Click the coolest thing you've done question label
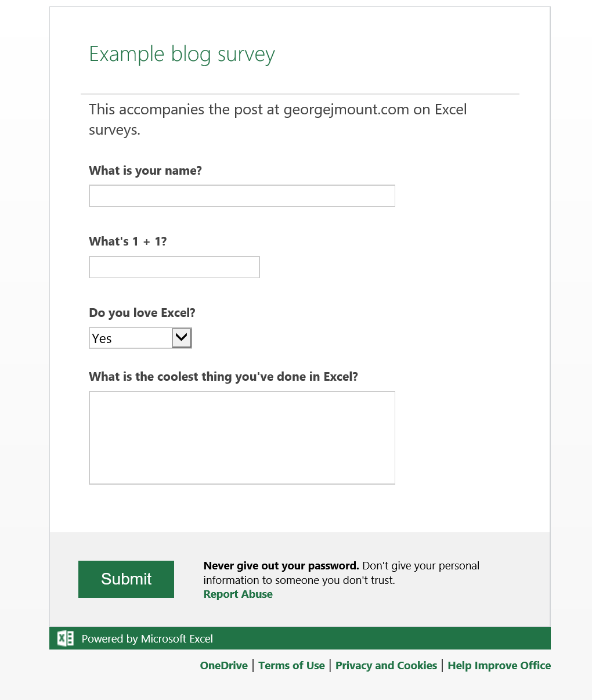 coord(223,377)
